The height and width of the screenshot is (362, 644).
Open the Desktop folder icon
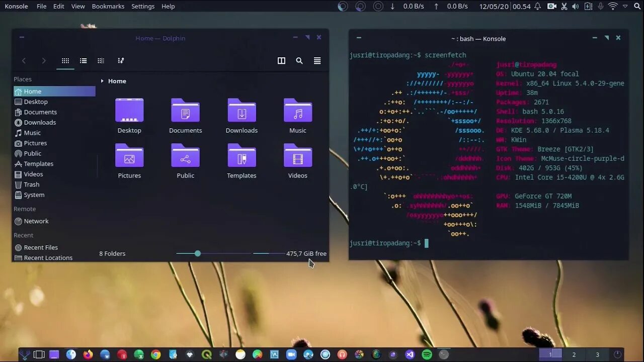pos(129,110)
